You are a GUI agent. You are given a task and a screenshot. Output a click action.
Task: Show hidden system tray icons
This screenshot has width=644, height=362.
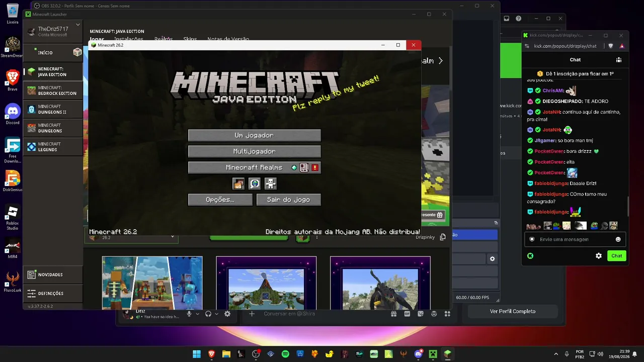click(x=556, y=354)
